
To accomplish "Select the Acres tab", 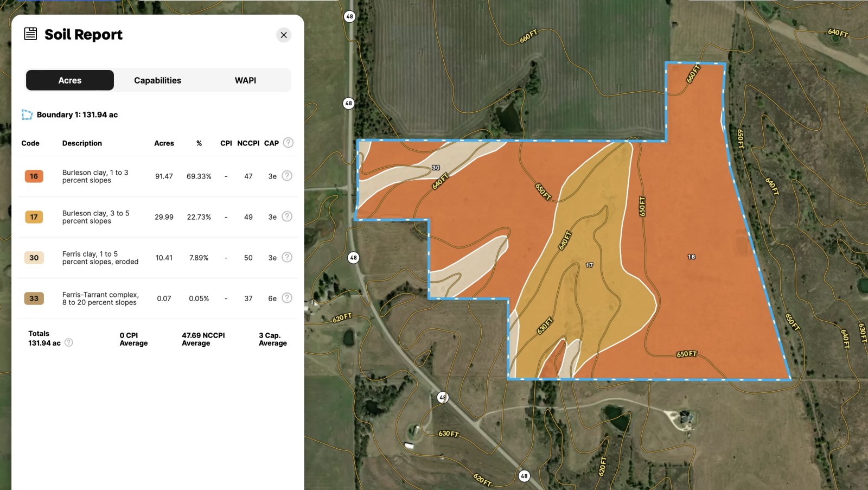I will click(x=70, y=80).
